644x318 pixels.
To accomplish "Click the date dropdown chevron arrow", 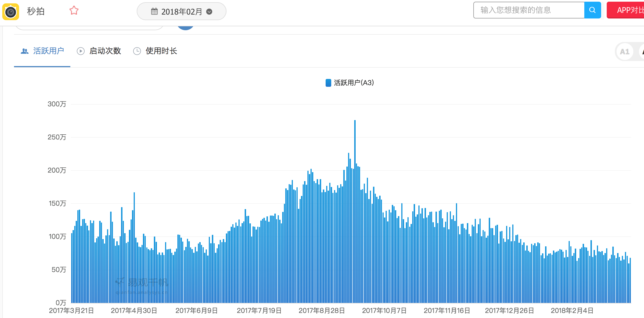I will pyautogui.click(x=209, y=11).
